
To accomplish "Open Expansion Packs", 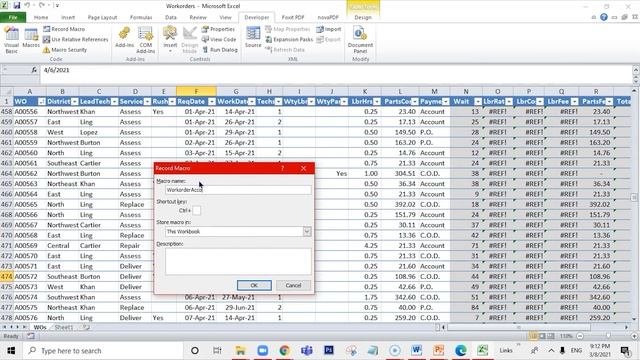I will pyautogui.click(x=289, y=39).
